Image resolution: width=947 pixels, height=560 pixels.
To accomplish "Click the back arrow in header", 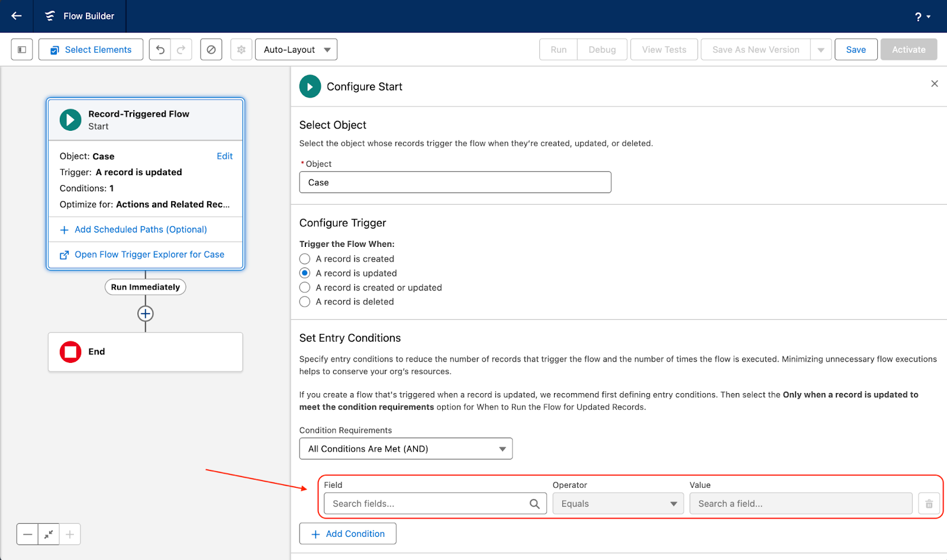I will point(17,16).
